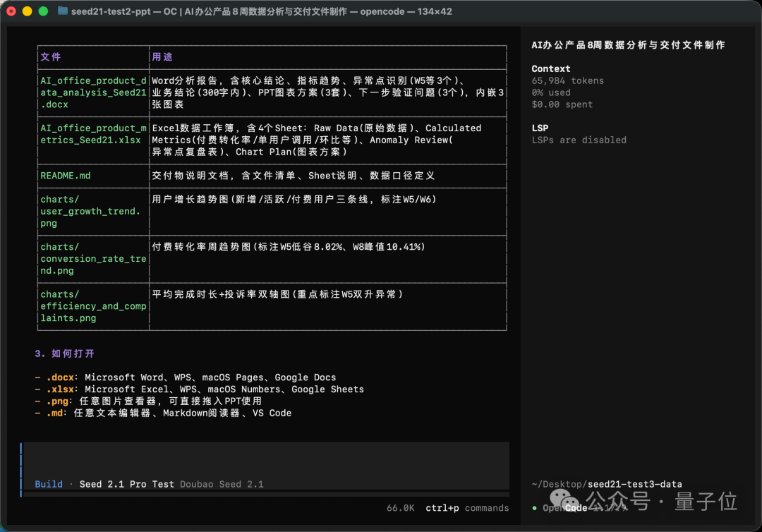Select the AI_office_product_data_analysis_Seed21.docx file cell
The height and width of the screenshot is (532, 762).
tap(93, 92)
